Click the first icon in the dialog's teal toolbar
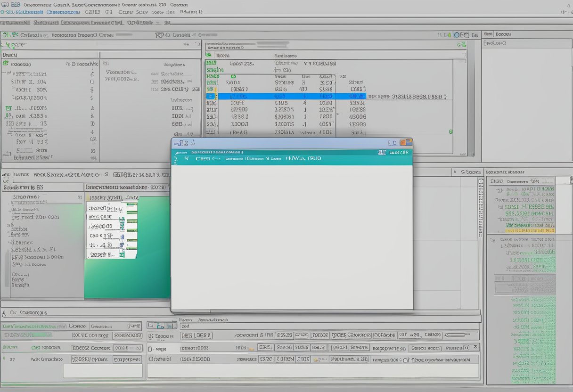 [176, 159]
